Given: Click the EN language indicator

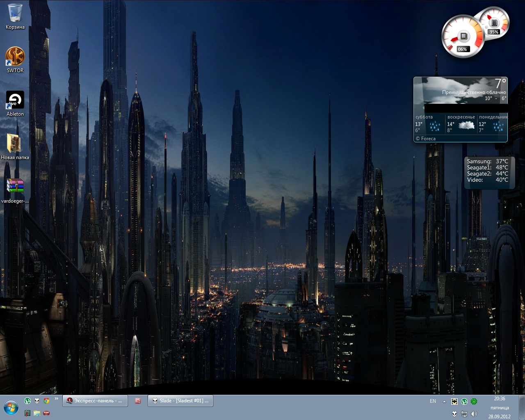Looking at the screenshot, I should [433, 401].
